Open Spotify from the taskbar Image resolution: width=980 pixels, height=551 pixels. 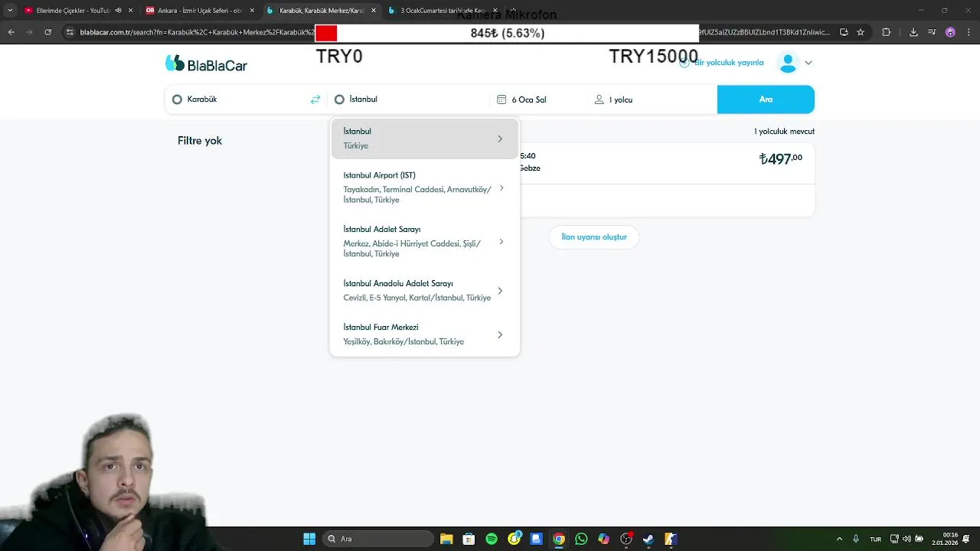point(492,539)
